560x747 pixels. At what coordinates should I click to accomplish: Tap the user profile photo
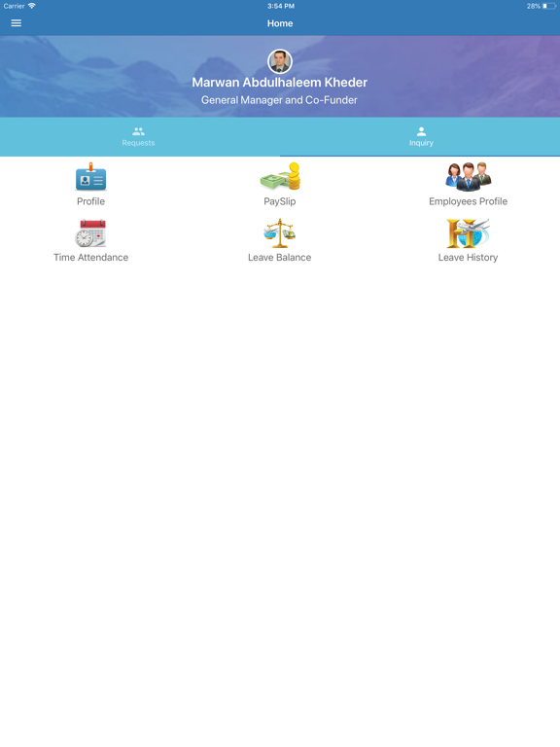280,61
